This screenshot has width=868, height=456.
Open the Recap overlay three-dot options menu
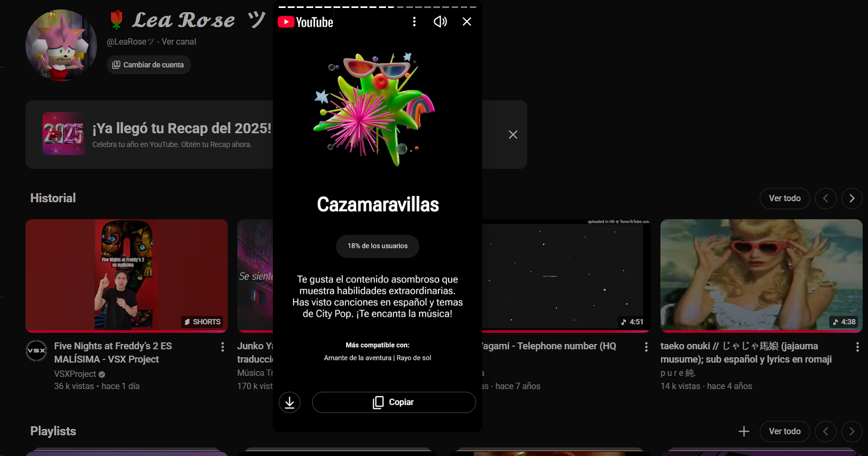414,22
